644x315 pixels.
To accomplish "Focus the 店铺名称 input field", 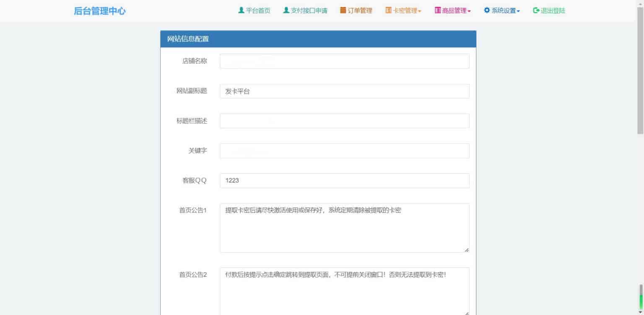I will click(345, 61).
